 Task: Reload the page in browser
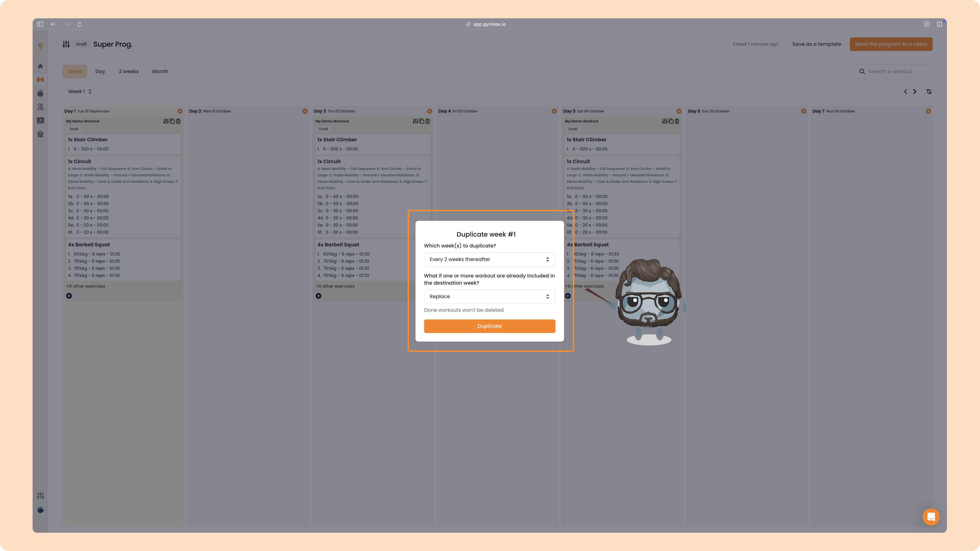click(x=79, y=24)
